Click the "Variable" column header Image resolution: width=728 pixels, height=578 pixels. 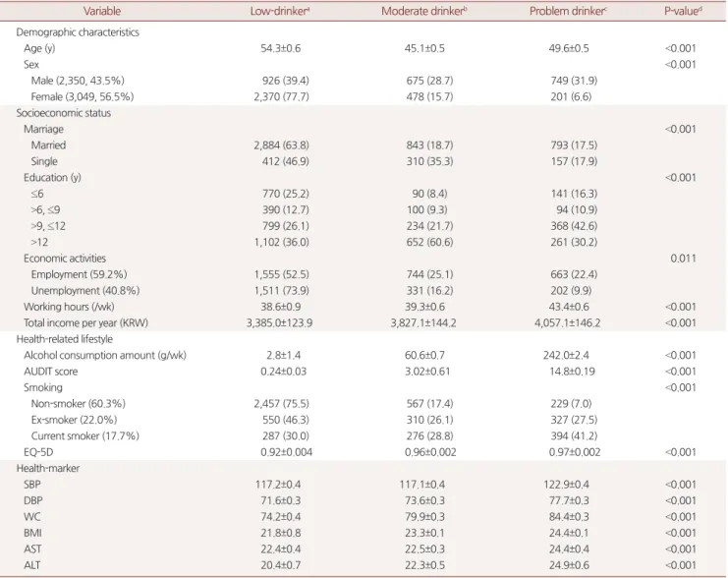pos(102,11)
